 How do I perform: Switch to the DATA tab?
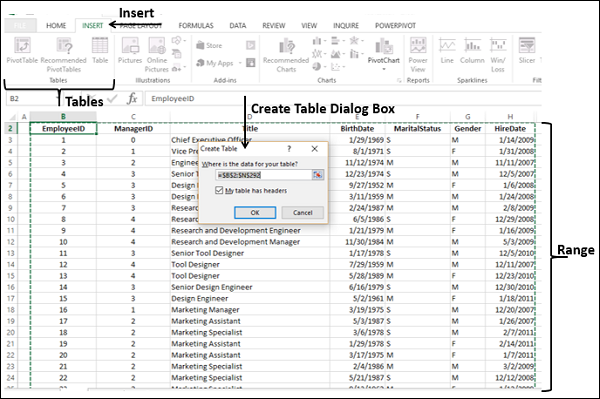tap(238, 26)
